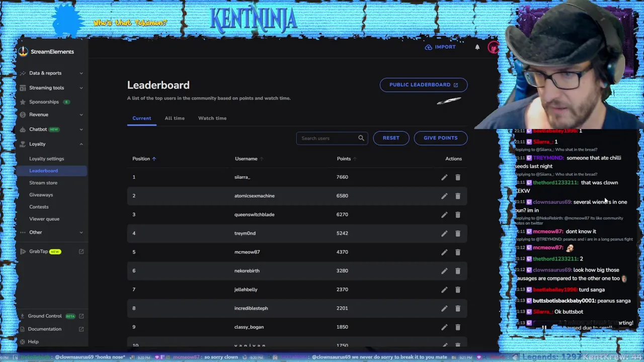The image size is (644, 362).
Task: Delete queenswitchblade row with trash icon
Action: (458, 215)
